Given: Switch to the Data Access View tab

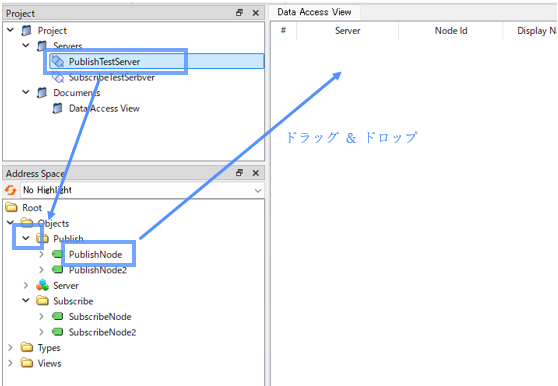Looking at the screenshot, I should (x=314, y=12).
